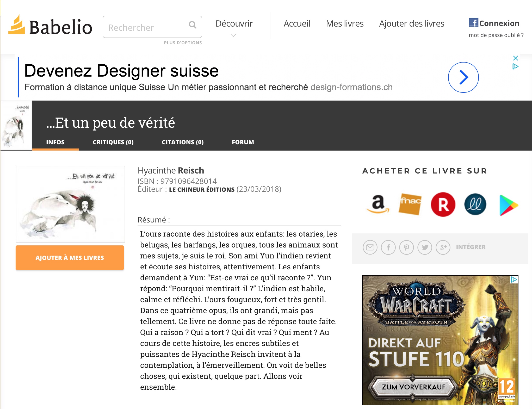Share on Pinterest icon
This screenshot has height=409, width=532.
407,247
